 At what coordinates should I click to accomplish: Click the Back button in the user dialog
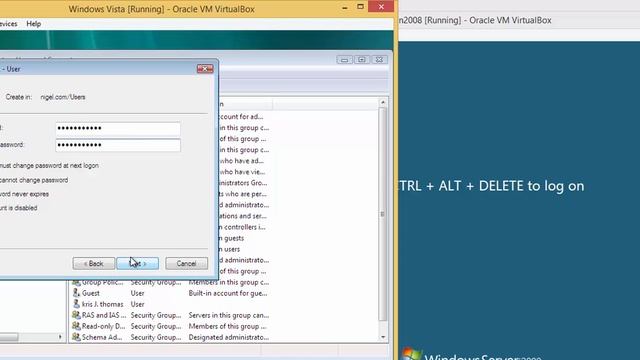pos(93,264)
